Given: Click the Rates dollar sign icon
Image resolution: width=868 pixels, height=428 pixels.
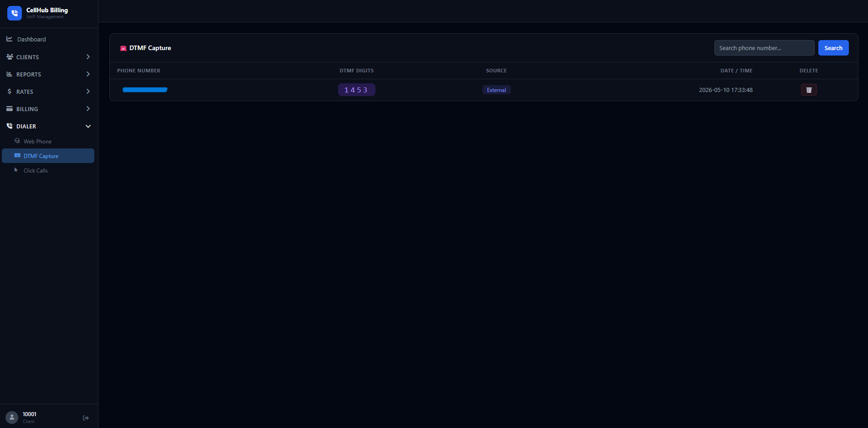Looking at the screenshot, I should click(10, 92).
